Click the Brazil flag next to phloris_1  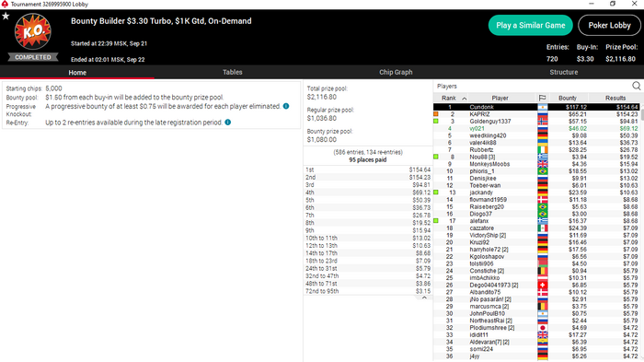(x=543, y=171)
